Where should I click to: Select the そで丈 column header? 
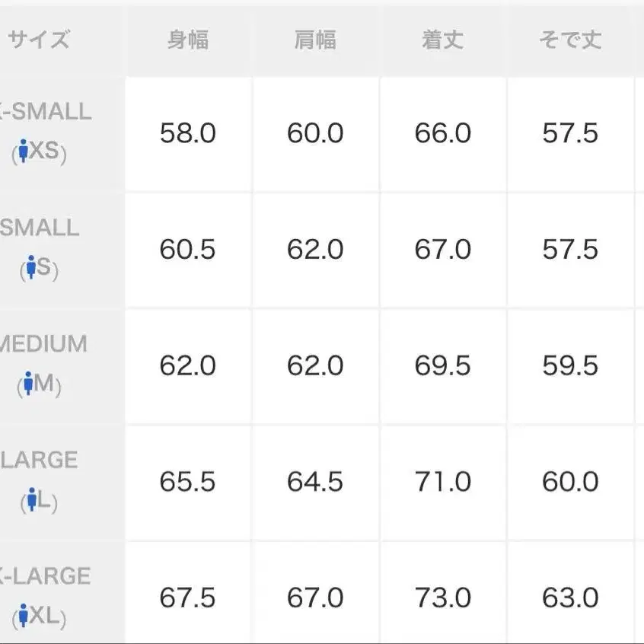(x=570, y=40)
